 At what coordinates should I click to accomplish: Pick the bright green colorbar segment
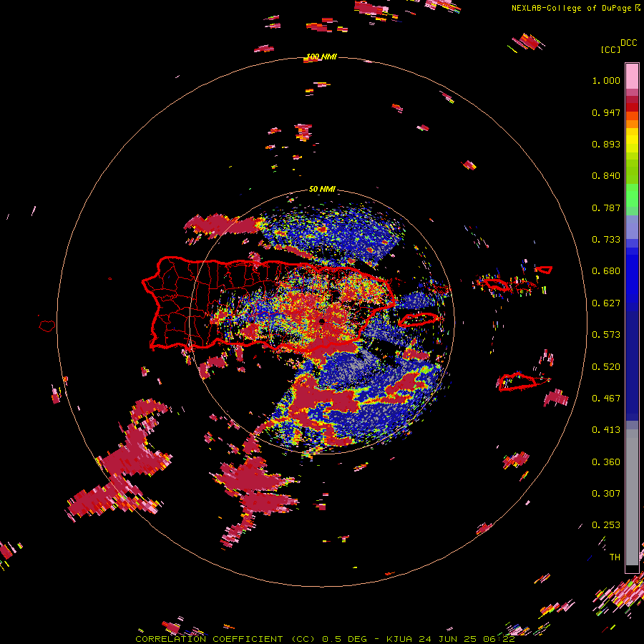(632, 195)
